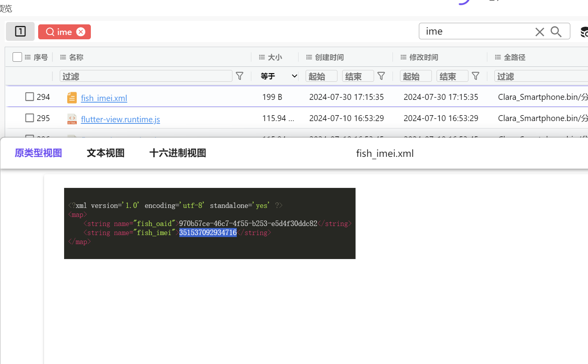Click the magnifier icon in the search box

coord(556,31)
